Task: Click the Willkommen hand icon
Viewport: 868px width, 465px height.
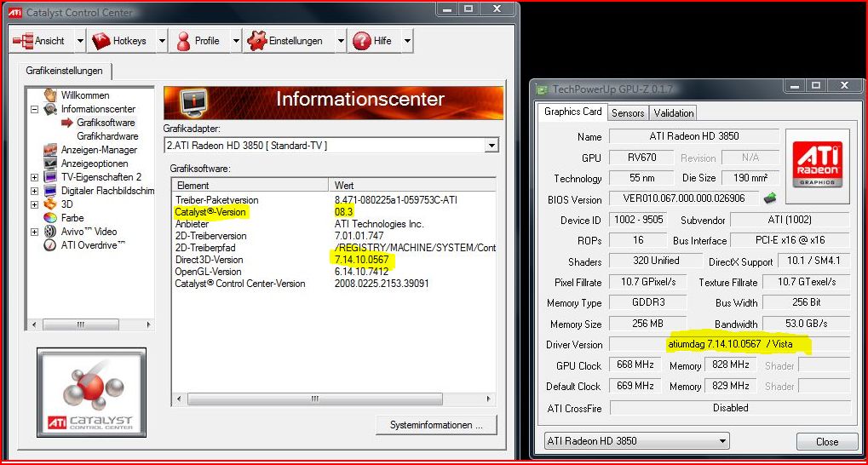Action: [x=50, y=95]
